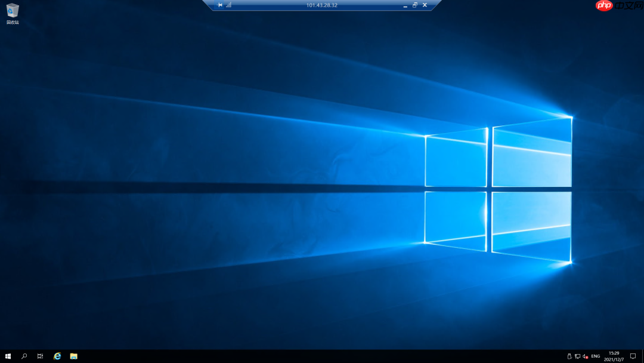The width and height of the screenshot is (644, 363).
Task: Click the Safely Remove Hardware tray icon
Action: click(x=569, y=356)
